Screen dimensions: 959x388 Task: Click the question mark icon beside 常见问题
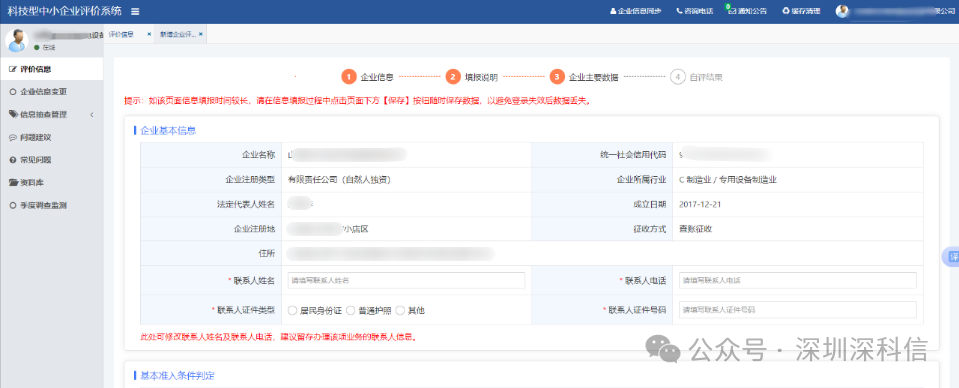[13, 160]
